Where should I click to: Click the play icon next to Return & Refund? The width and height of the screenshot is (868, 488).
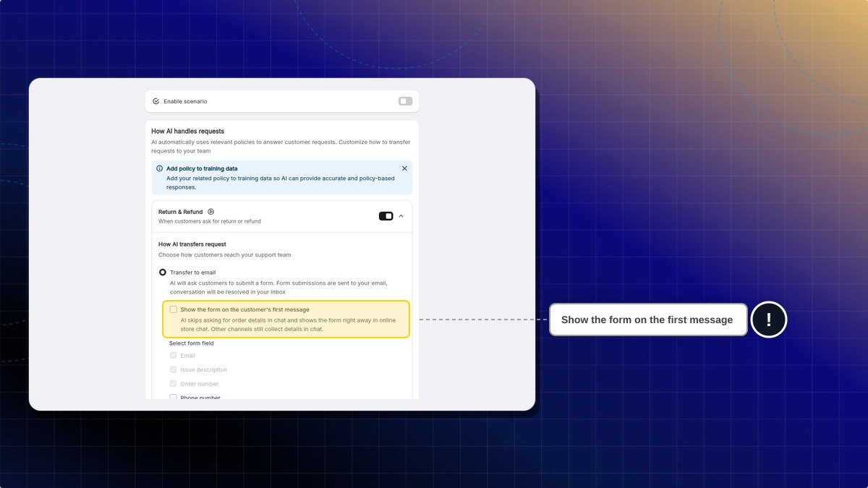[211, 212]
